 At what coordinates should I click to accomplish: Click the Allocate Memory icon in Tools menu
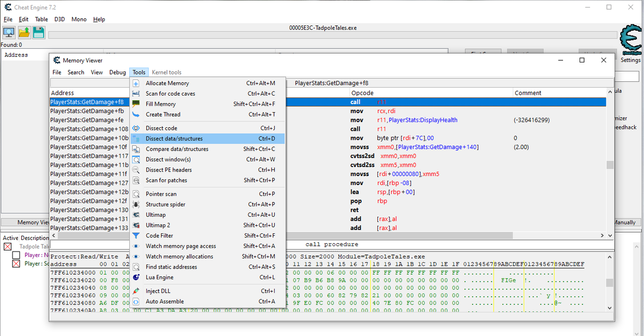click(136, 83)
